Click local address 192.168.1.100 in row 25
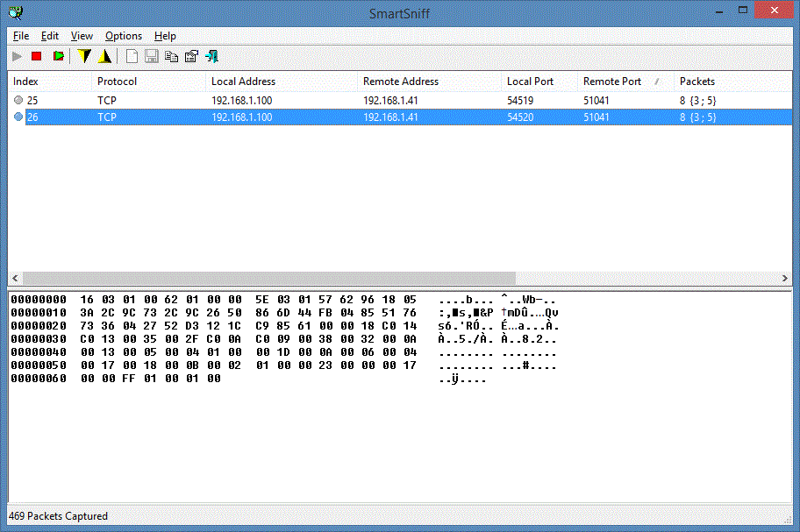This screenshot has width=800, height=532. click(241, 101)
